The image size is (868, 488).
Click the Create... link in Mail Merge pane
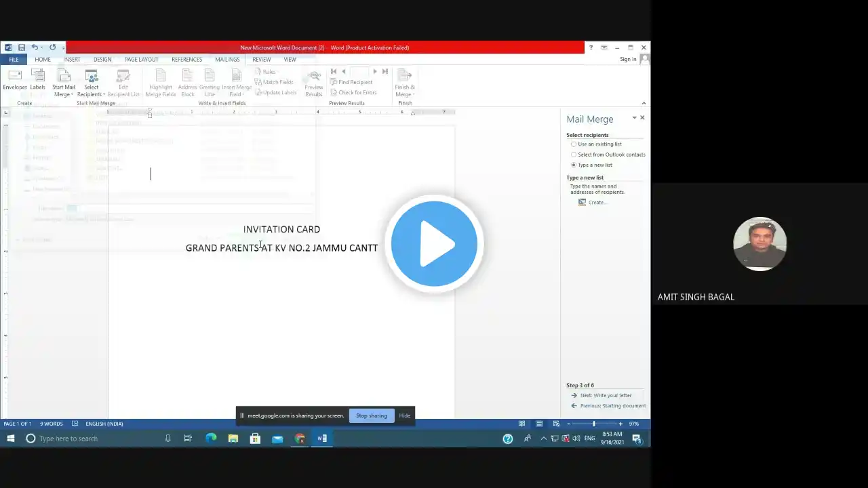[593, 202]
